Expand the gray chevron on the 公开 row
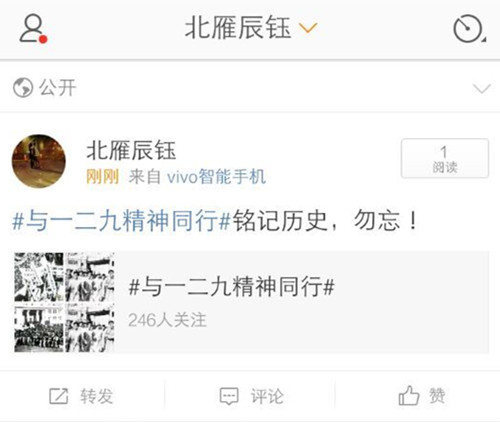500x422 pixels. 482,89
